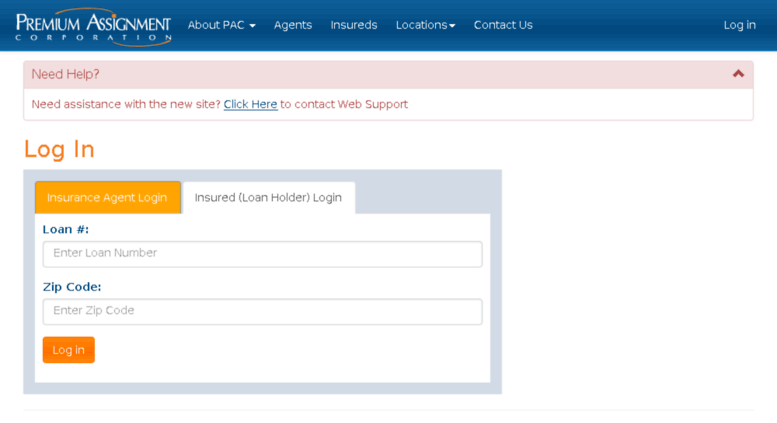This screenshot has height=423, width=777.
Task: Expand the Locations dropdown
Action: coord(425,25)
